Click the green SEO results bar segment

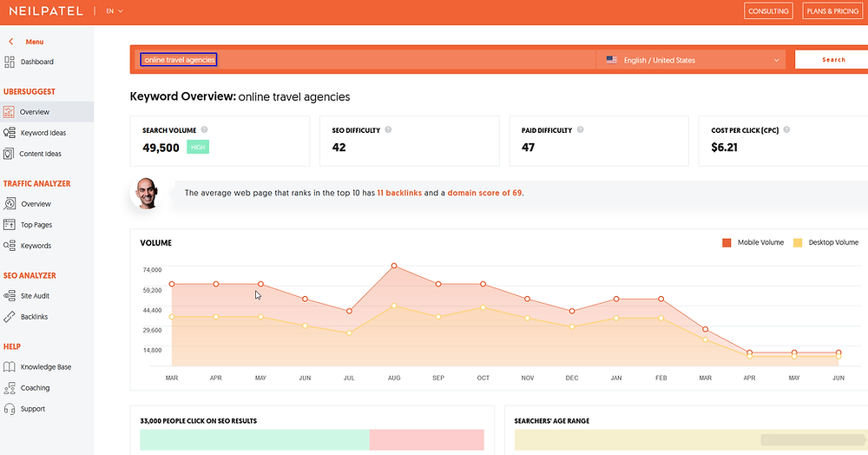pos(254,439)
